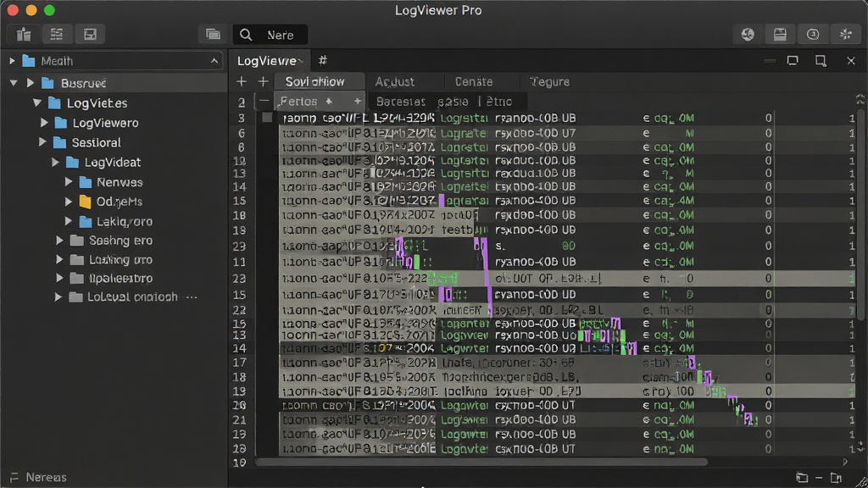The width and height of the screenshot is (868, 488).
Task: Click the status bar panel layout icon
Action: click(x=836, y=477)
